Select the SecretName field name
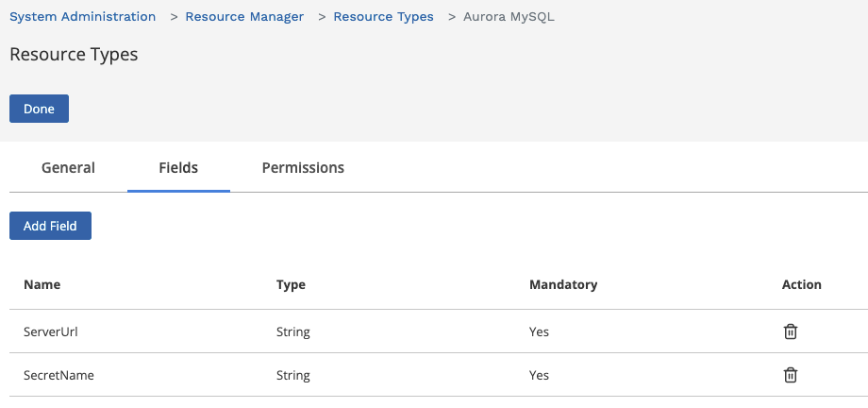 58,375
